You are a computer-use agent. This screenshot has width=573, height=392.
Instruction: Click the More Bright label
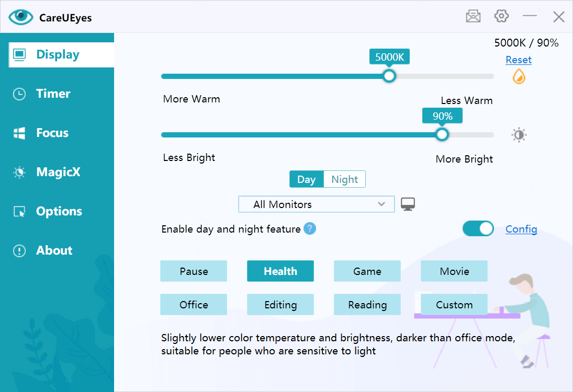464,159
